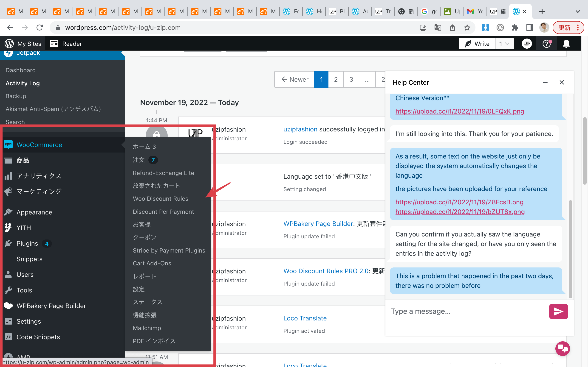Expand the Write count dropdown

(x=505, y=44)
